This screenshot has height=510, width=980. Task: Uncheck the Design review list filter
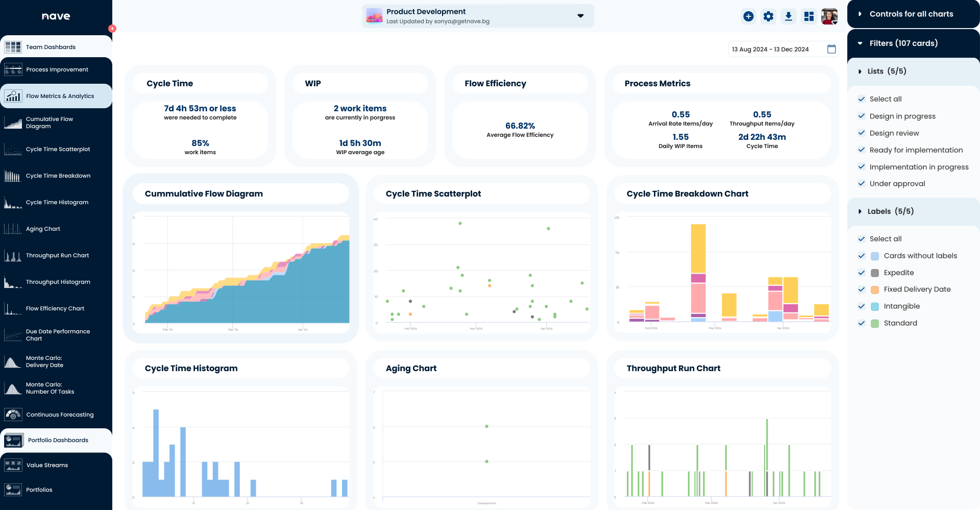tap(861, 133)
